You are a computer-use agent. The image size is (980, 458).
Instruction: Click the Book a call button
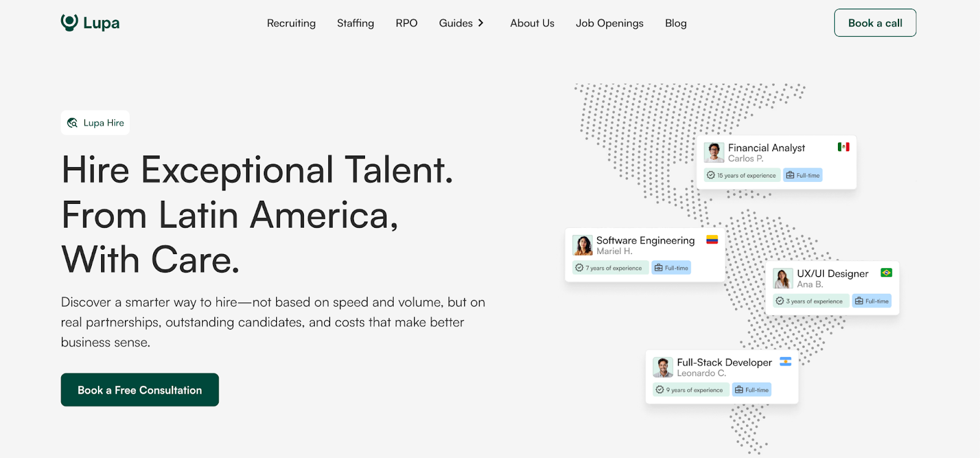point(875,23)
